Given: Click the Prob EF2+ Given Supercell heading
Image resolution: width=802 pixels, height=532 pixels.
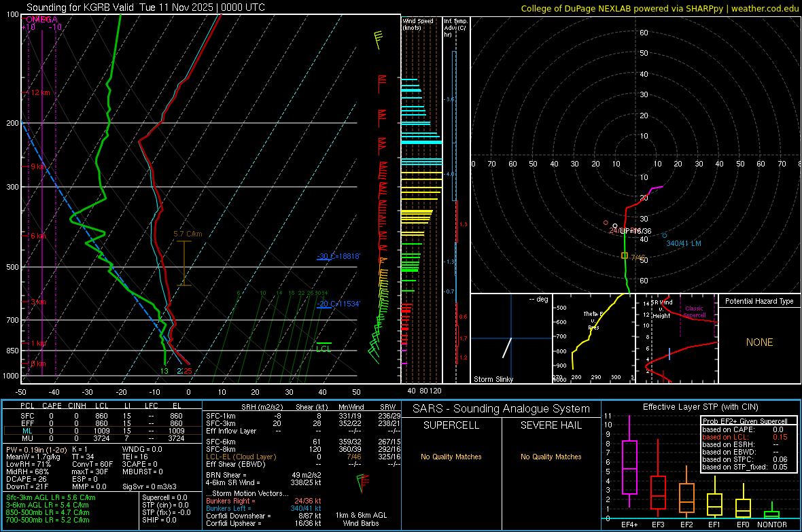Looking at the screenshot, I should pos(745,421).
